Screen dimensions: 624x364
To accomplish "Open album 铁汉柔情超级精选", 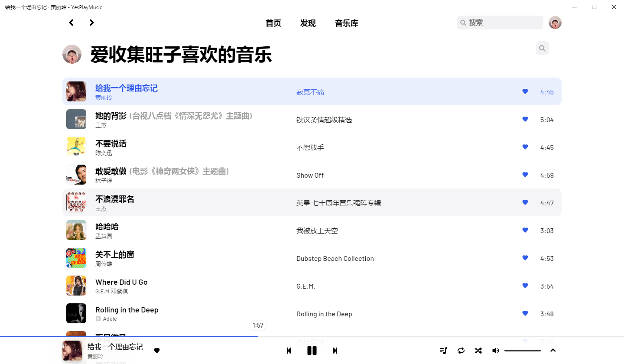I will pyautogui.click(x=324, y=120).
